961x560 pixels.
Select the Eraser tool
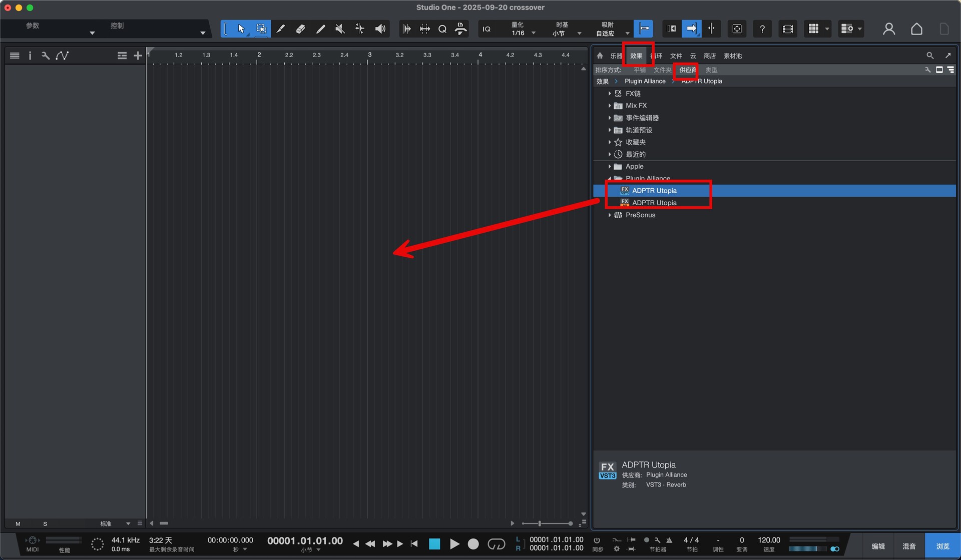(x=300, y=29)
